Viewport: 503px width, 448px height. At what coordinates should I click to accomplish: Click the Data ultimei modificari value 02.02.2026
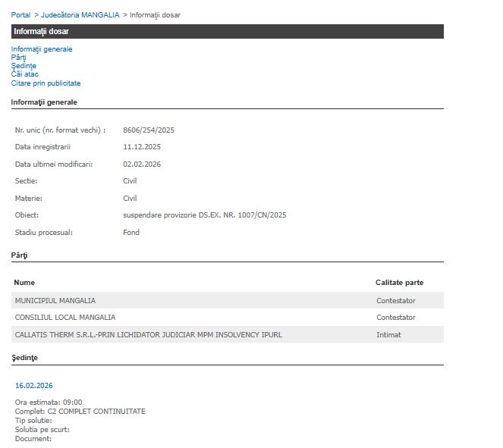142,164
